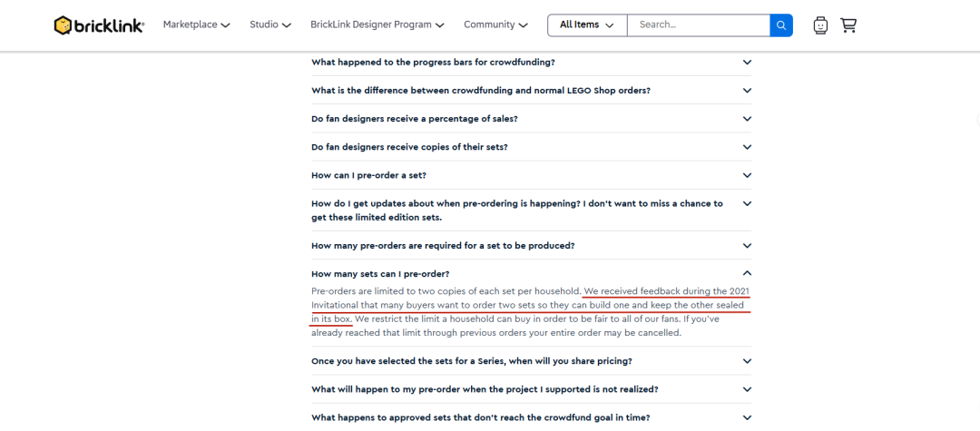Collapse How many sets can I pre-order
The width and height of the screenshot is (980, 431).
point(531,274)
